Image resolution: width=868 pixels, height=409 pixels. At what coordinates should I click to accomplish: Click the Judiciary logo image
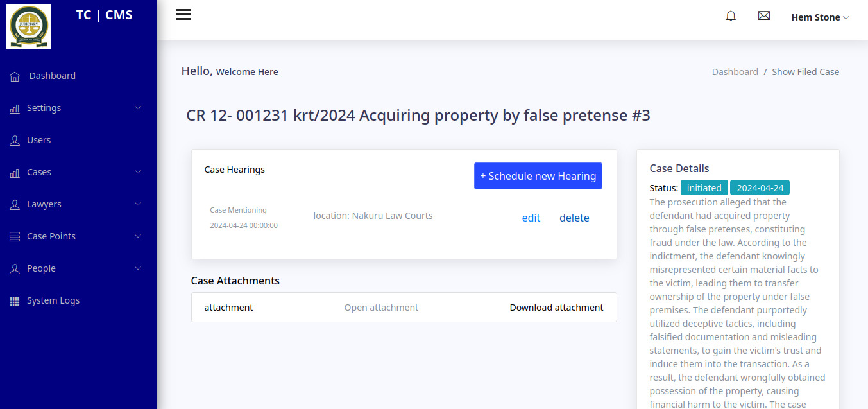[29, 27]
